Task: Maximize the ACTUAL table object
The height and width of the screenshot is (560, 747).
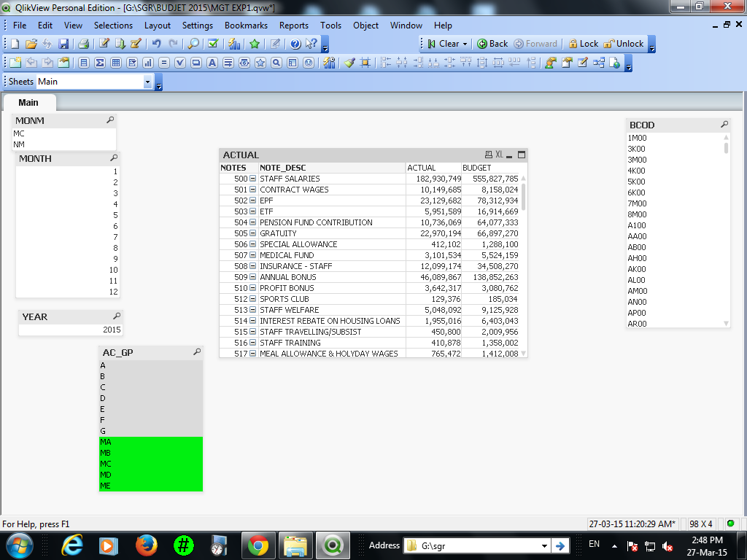Action: (522, 155)
